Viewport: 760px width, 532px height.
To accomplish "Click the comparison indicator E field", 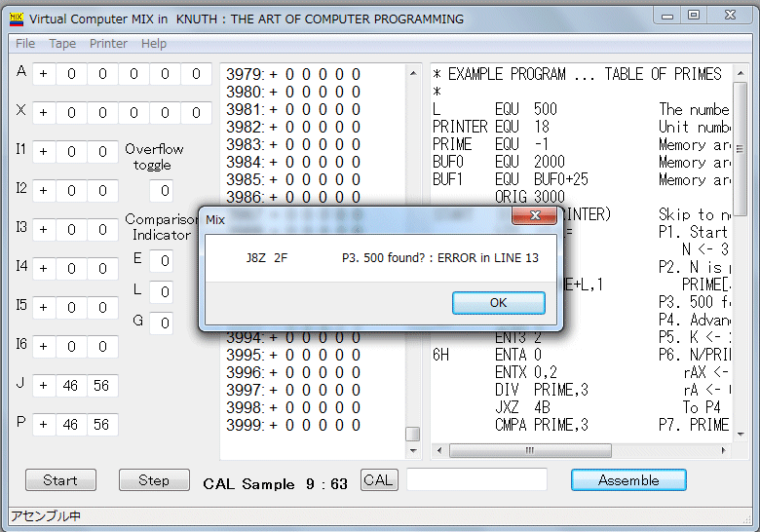I will tap(162, 261).
